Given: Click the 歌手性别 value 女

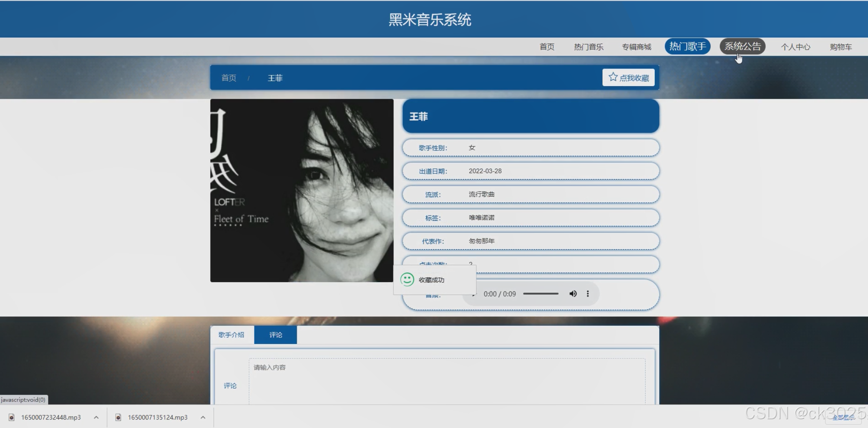Looking at the screenshot, I should tap(472, 148).
